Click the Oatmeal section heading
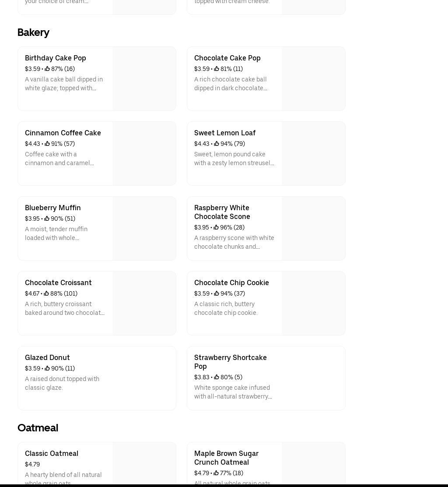The image size is (448, 487). coord(38,428)
